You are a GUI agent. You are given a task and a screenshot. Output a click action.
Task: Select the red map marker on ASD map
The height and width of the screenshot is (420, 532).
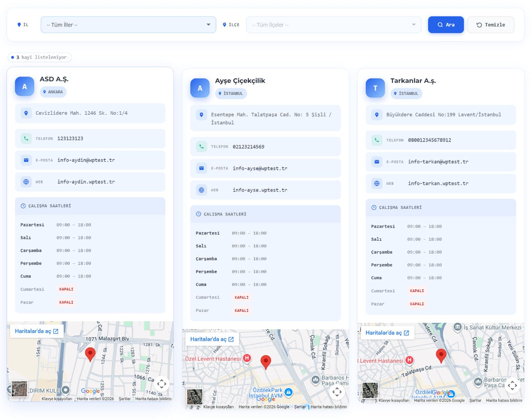click(90, 354)
